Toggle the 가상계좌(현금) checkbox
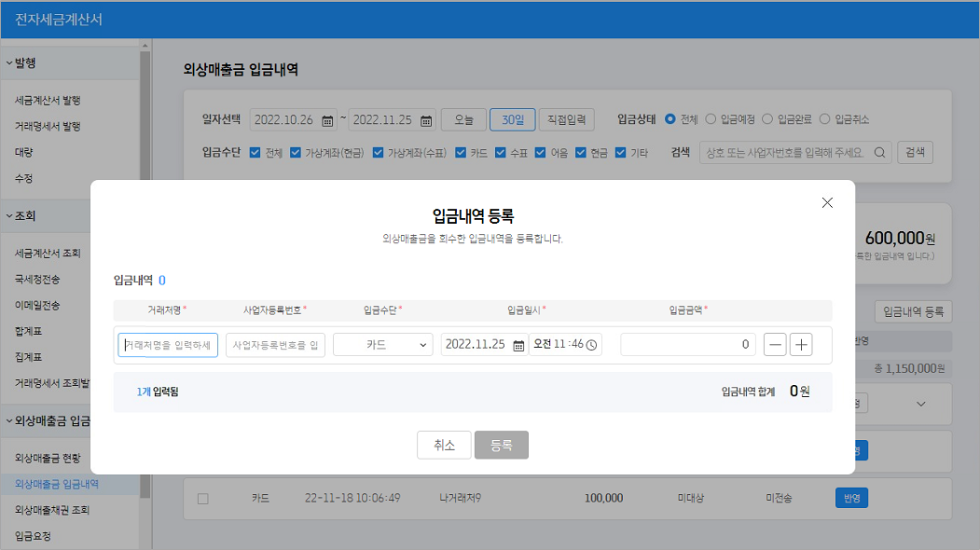The height and width of the screenshot is (550, 980). click(x=296, y=153)
